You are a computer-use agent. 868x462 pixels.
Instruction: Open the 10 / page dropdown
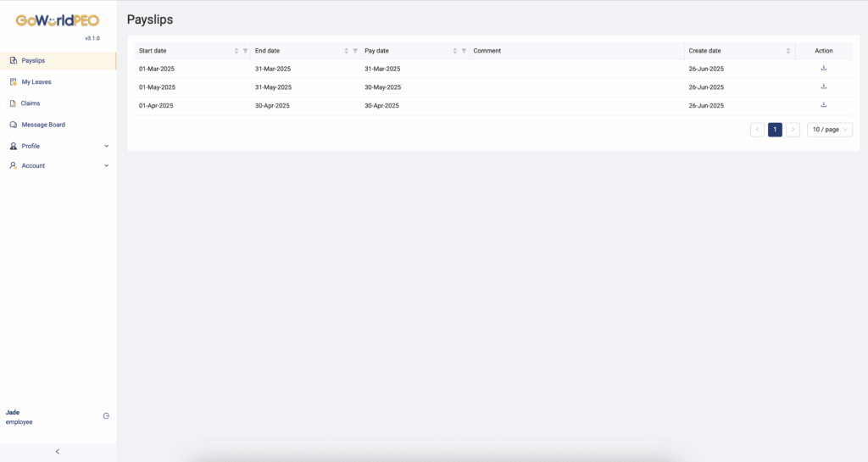coord(829,130)
